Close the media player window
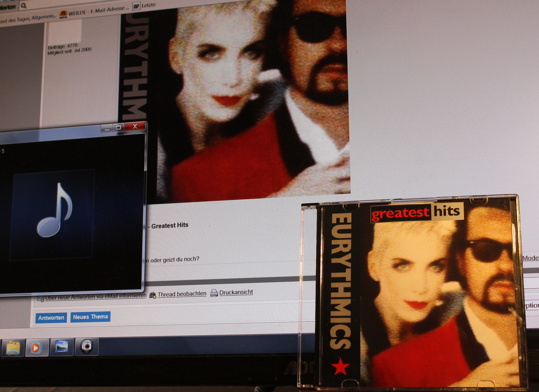539x392 pixels. coord(135,126)
